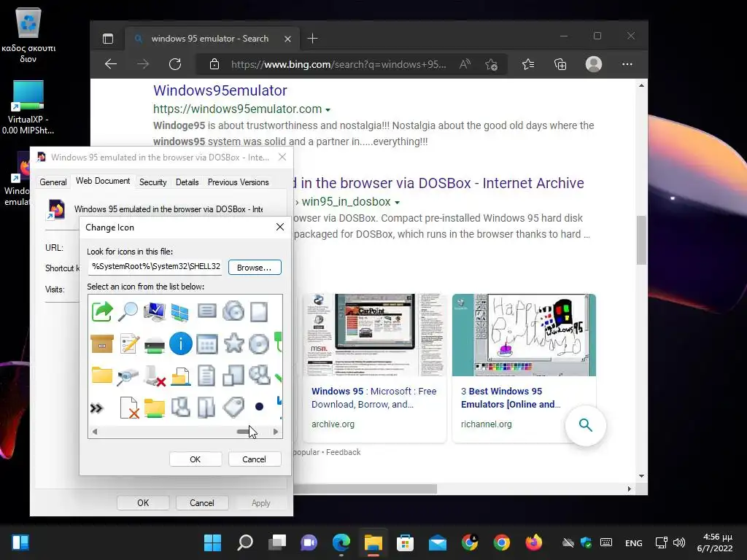
Task: Select the gray price tag icon
Action: click(x=233, y=407)
